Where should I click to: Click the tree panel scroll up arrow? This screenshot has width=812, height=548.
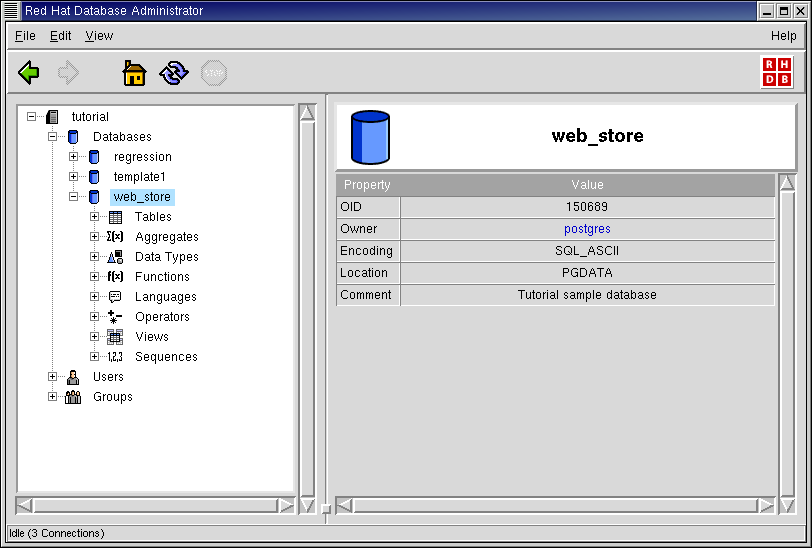pos(307,113)
